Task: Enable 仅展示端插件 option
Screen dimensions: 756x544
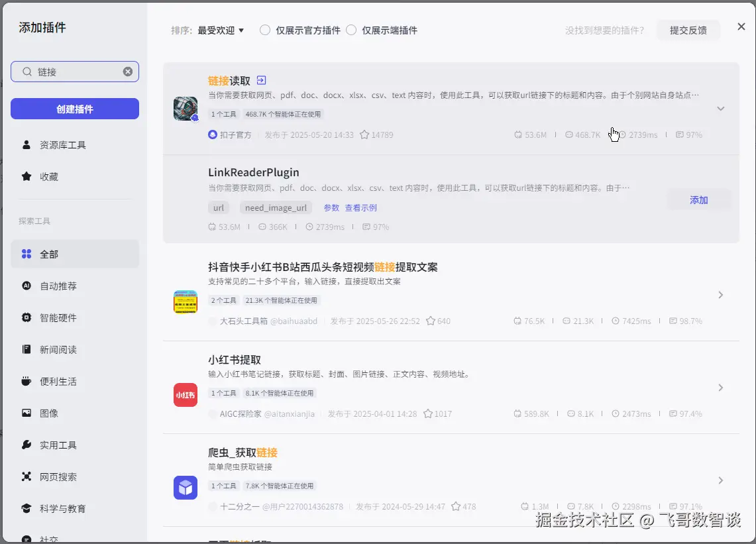Action: 351,30
